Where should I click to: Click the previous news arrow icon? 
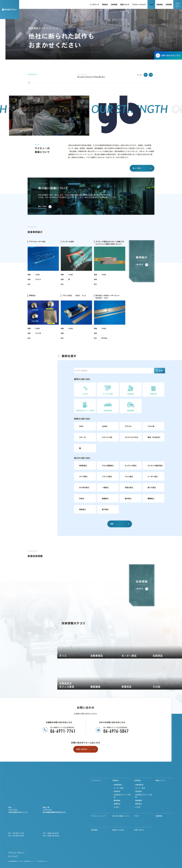146,75
